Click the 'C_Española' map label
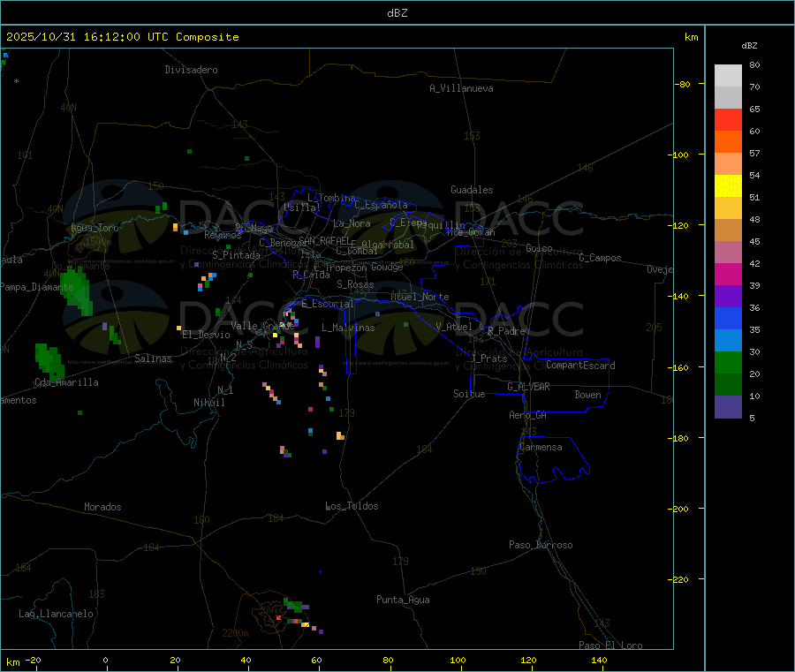This screenshot has width=795, height=672. [381, 205]
